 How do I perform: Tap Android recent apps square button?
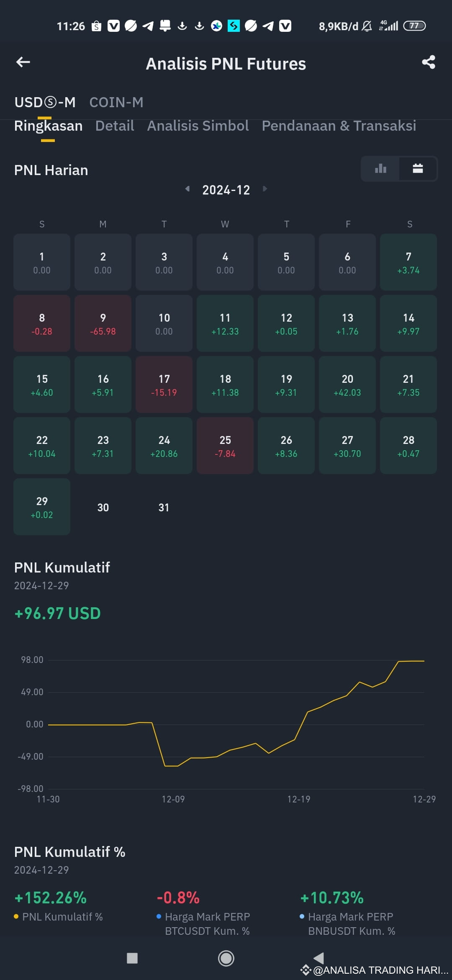pyautogui.click(x=132, y=958)
